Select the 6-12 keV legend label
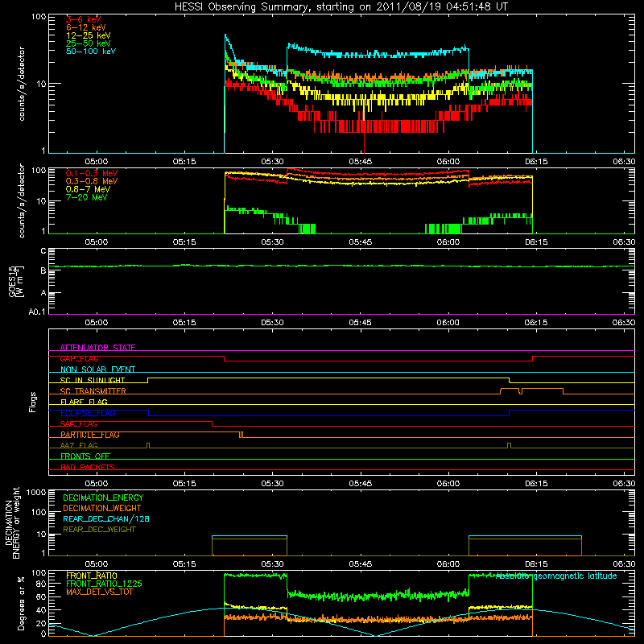 click(86, 27)
